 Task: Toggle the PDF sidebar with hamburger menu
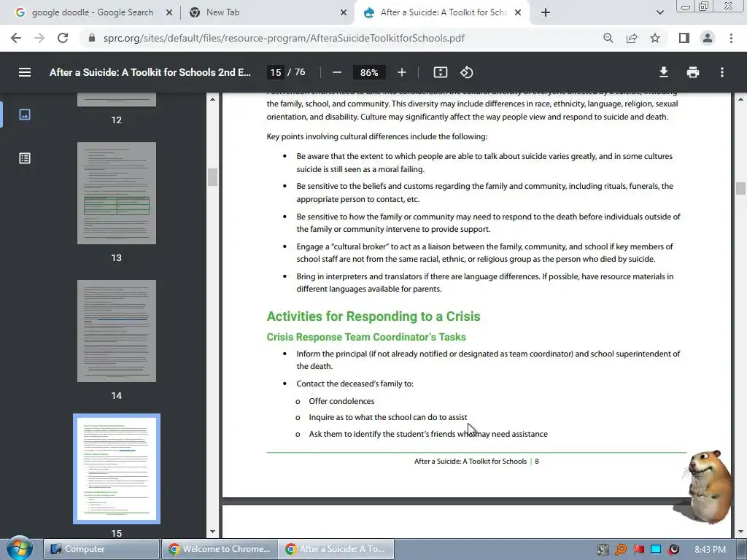(x=25, y=72)
